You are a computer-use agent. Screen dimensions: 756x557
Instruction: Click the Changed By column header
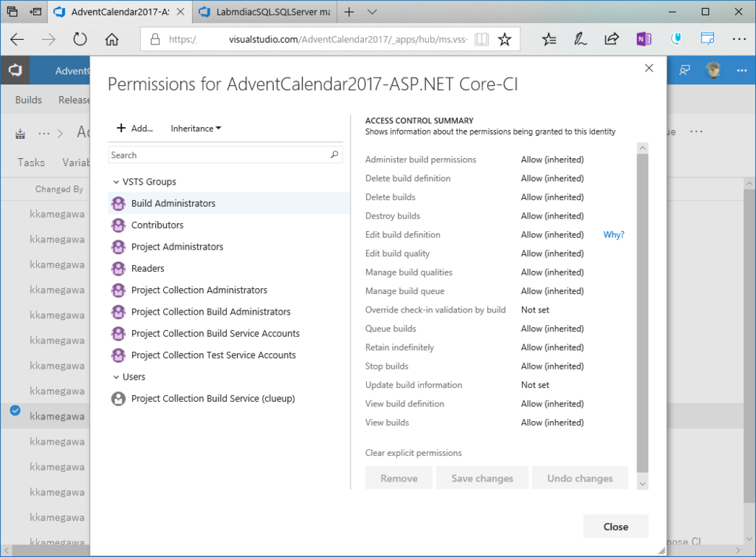pos(59,189)
